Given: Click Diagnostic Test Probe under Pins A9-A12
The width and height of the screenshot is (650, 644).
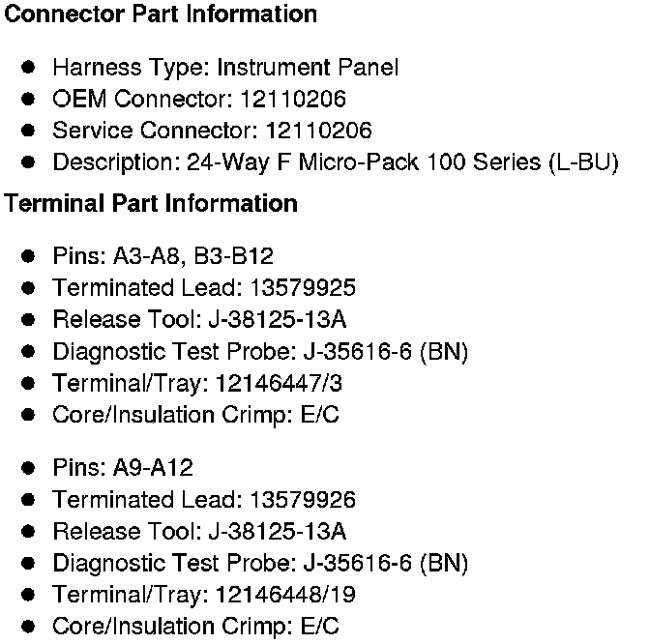Looking at the screenshot, I should click(x=260, y=563).
